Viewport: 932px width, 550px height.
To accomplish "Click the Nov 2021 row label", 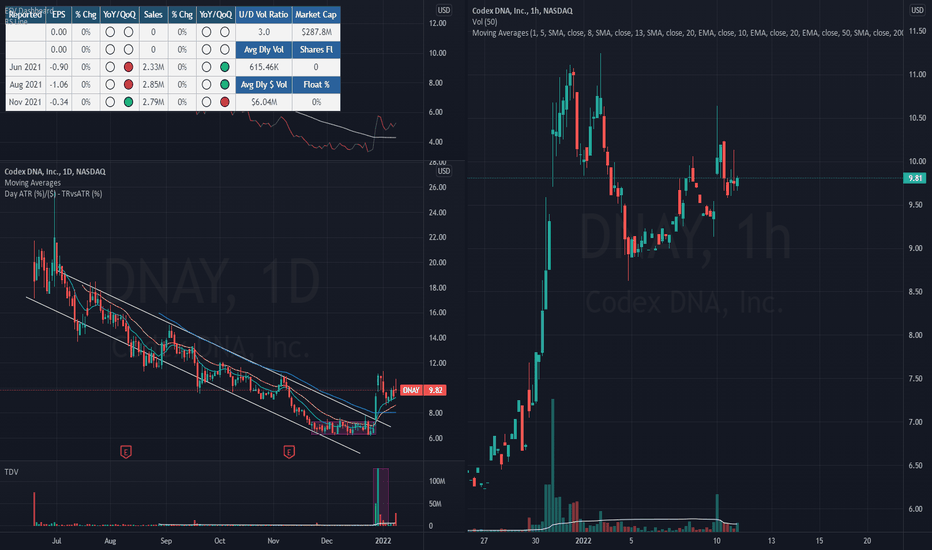I will tap(26, 102).
